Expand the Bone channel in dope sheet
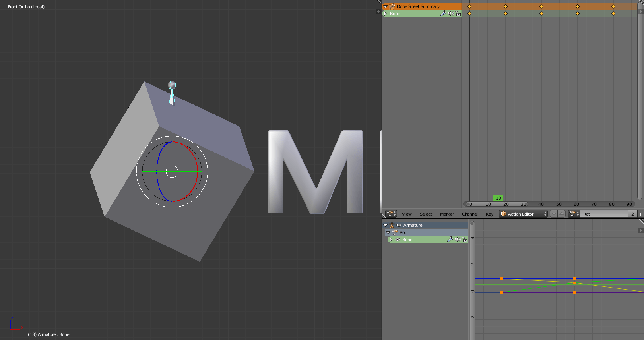 tap(385, 14)
